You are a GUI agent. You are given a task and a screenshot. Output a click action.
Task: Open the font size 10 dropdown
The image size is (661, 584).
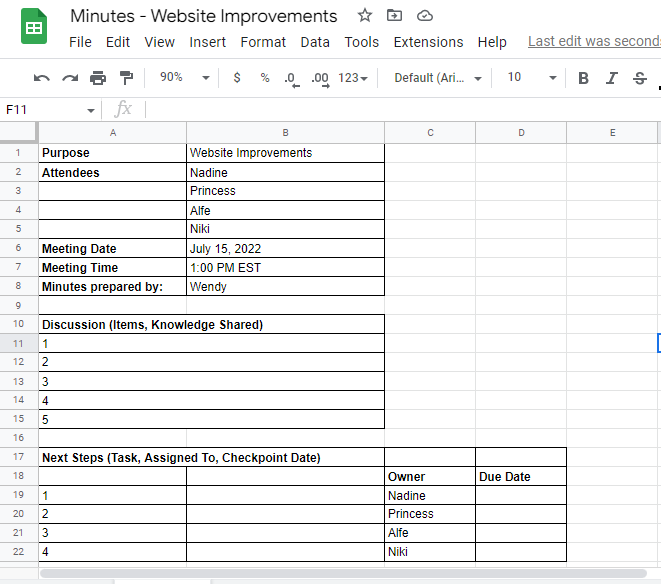[x=532, y=78]
